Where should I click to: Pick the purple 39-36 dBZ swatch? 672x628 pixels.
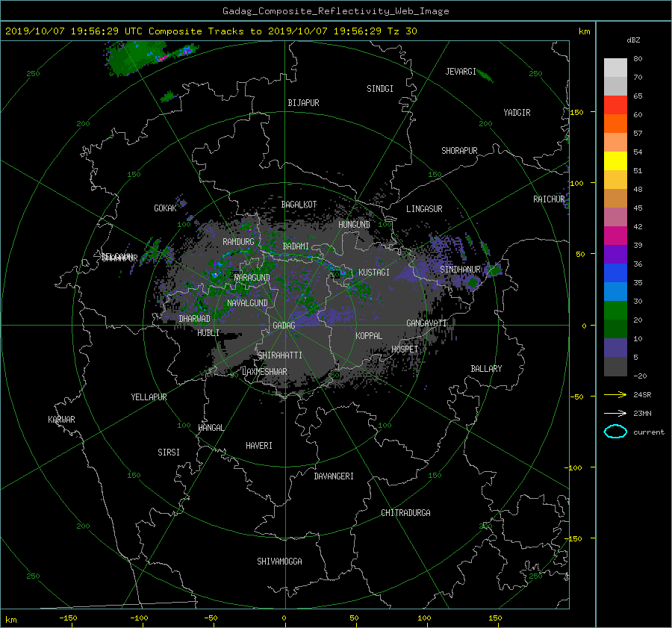click(x=615, y=254)
